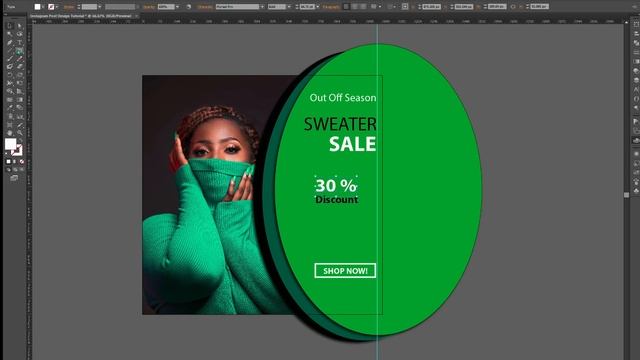Image resolution: width=640 pixels, height=360 pixels.
Task: Select the Pencil tool
Action: (x=20, y=59)
